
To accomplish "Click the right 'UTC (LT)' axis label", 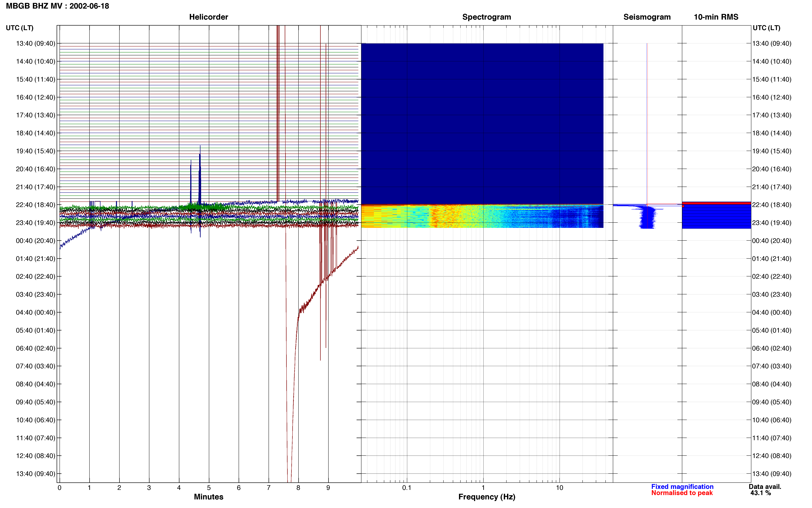I will coord(766,28).
